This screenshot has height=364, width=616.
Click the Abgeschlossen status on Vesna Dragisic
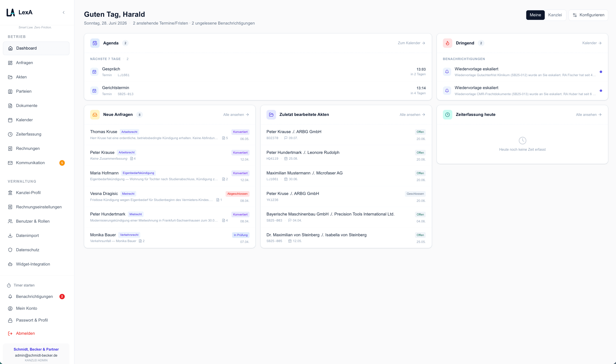tap(237, 194)
